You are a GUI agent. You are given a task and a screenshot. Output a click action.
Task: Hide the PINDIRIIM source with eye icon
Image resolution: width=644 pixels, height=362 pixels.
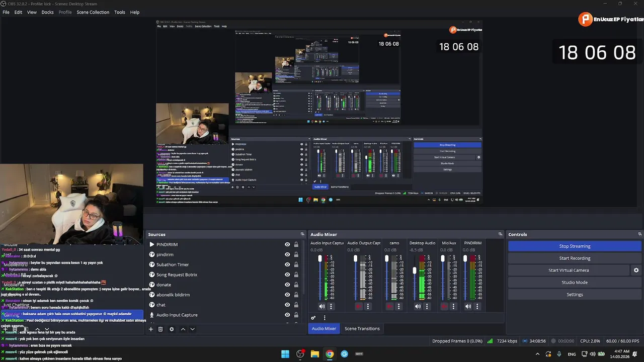287,244
